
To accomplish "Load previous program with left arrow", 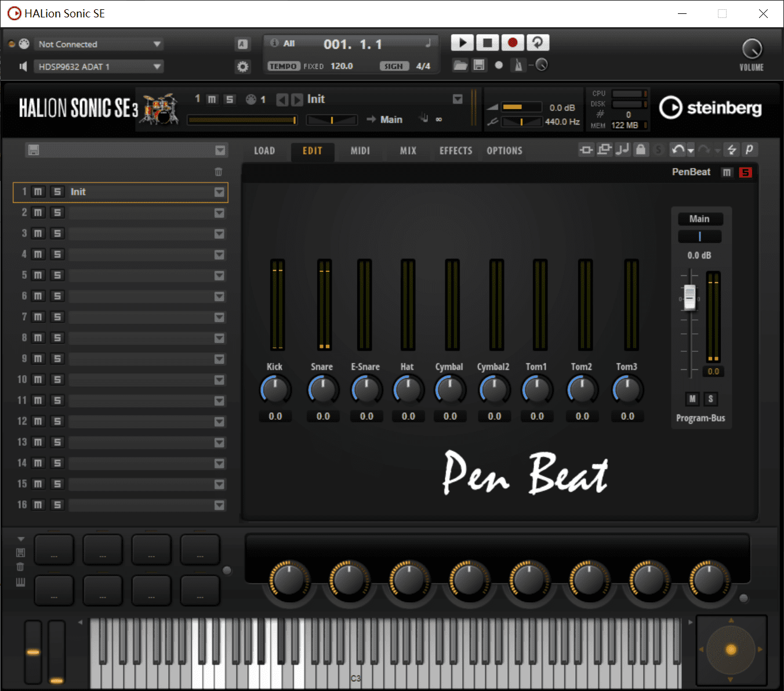I will pos(282,100).
